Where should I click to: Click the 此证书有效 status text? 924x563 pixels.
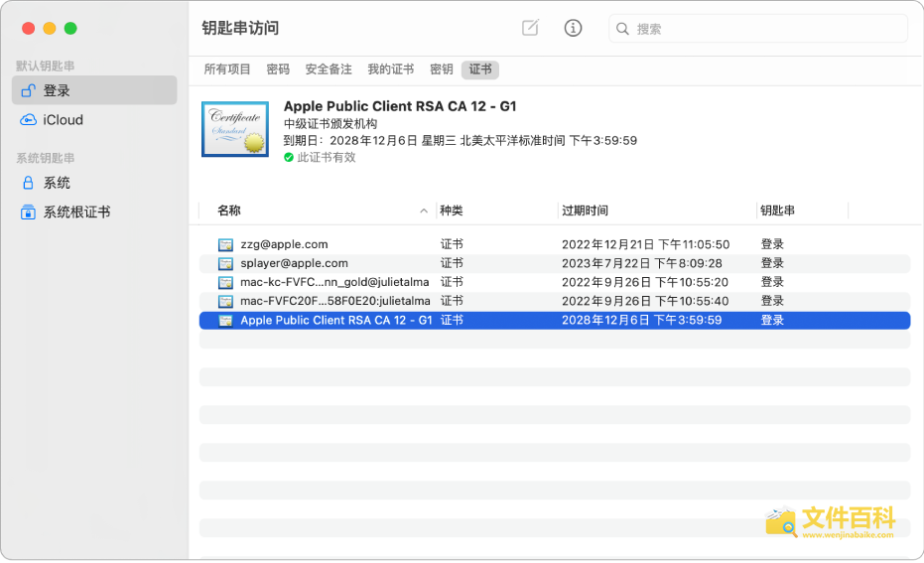pos(327,158)
